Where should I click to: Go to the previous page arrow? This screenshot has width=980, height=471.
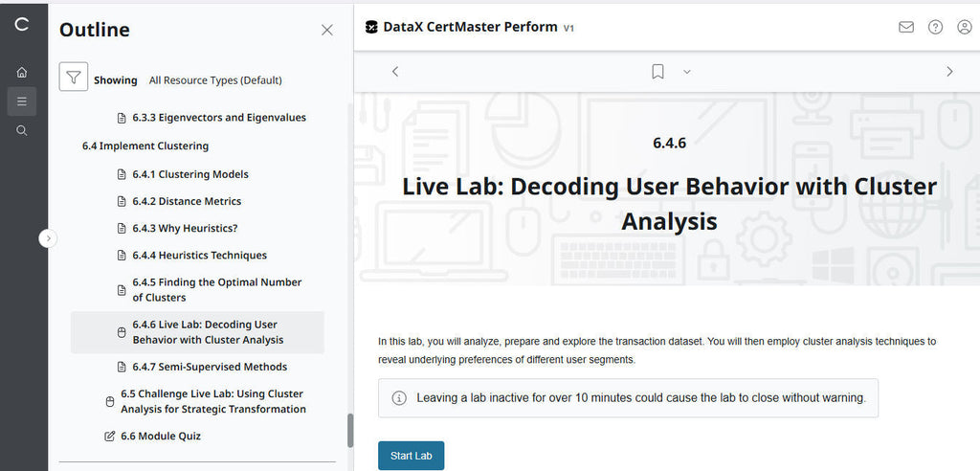pyautogui.click(x=395, y=72)
